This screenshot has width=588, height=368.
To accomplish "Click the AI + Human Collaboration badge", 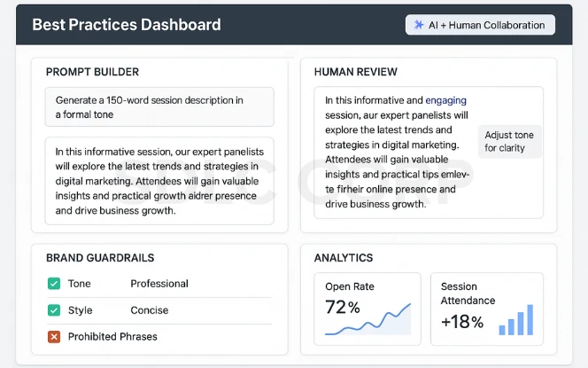I will pos(480,25).
